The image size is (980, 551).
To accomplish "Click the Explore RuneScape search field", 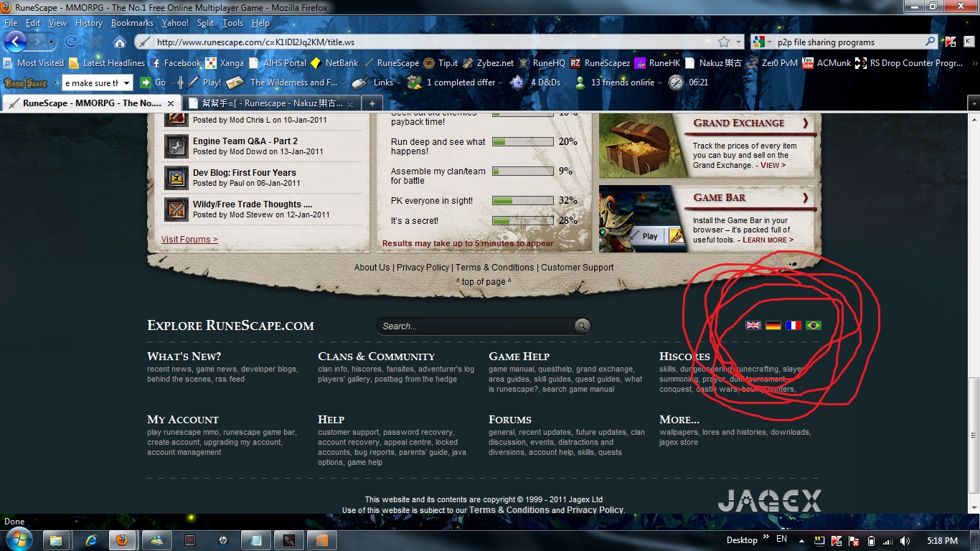I will coord(476,326).
